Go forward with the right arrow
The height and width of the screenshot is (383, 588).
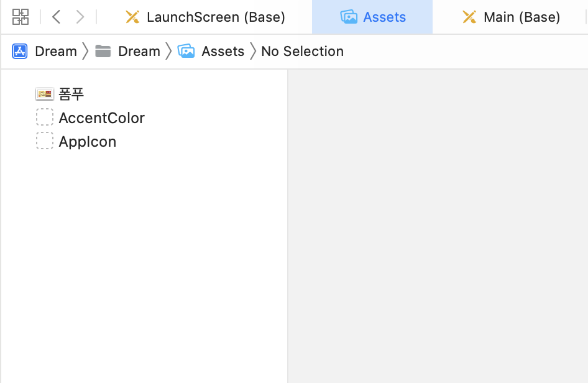(x=80, y=17)
